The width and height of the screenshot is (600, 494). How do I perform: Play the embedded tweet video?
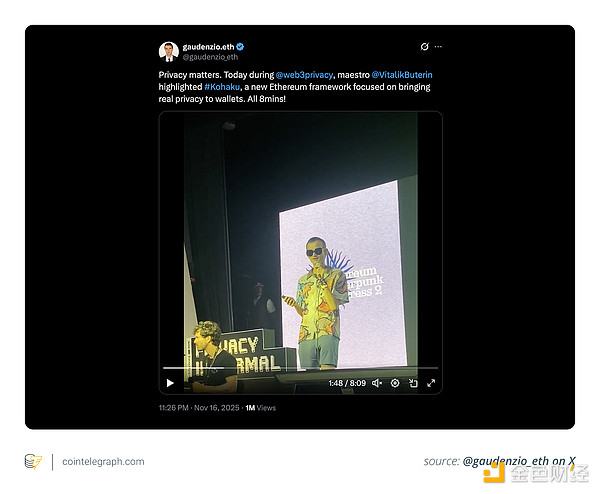click(170, 383)
